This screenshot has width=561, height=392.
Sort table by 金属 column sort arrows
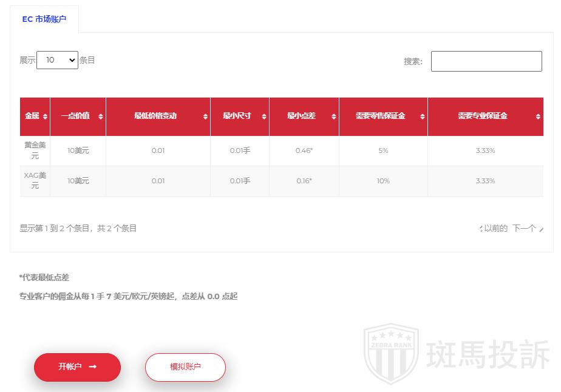click(45, 117)
